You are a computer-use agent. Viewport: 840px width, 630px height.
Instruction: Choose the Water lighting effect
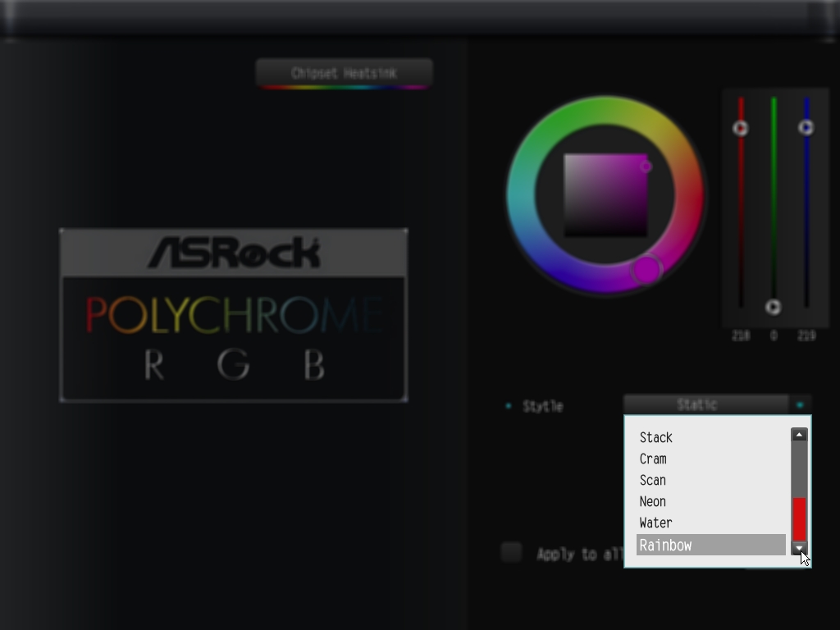tap(656, 523)
